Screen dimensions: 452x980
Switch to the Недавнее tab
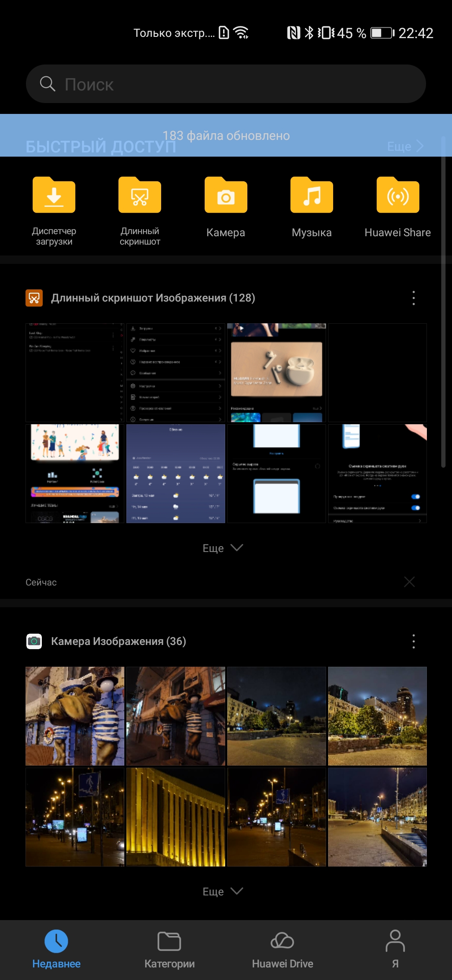[x=56, y=949]
